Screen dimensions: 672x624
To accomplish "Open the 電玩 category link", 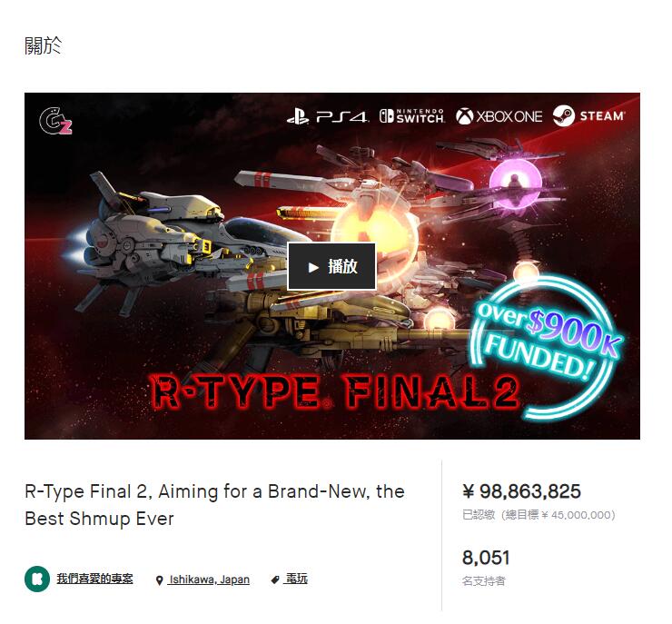I will click(x=296, y=579).
